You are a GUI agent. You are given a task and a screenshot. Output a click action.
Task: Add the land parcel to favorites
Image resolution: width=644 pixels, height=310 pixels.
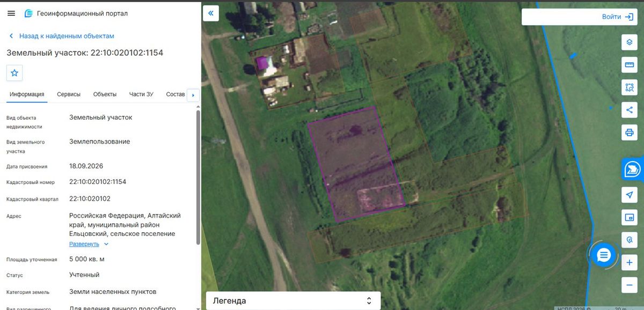[14, 72]
